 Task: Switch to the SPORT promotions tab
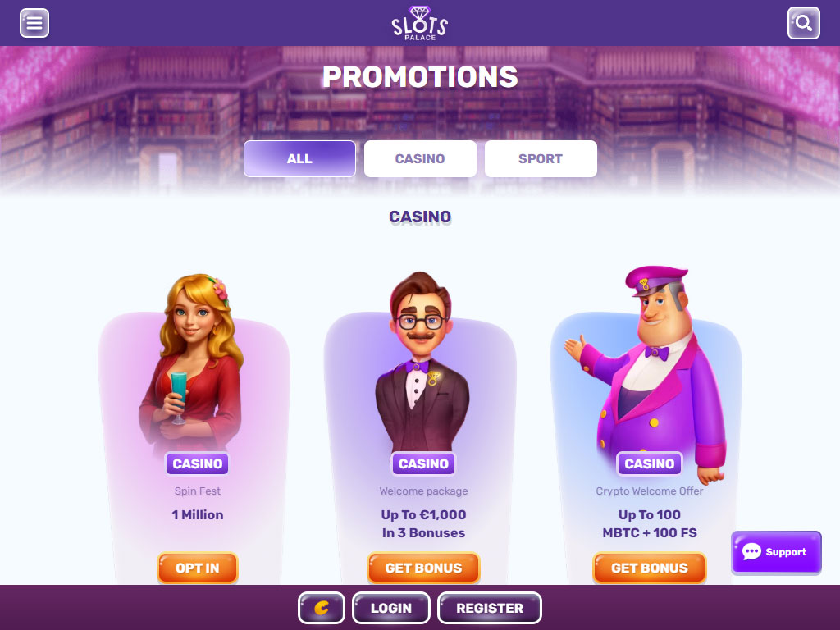[x=541, y=158]
